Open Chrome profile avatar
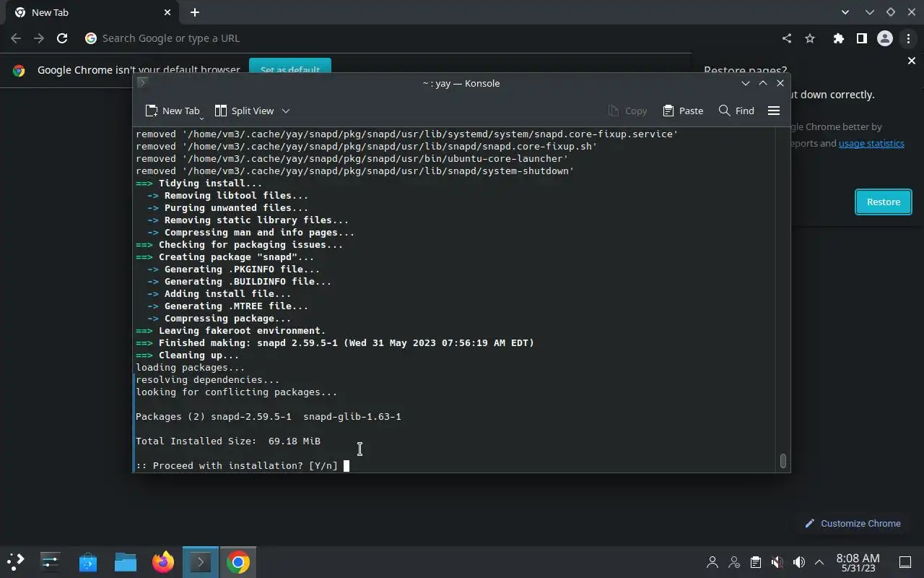 885,38
